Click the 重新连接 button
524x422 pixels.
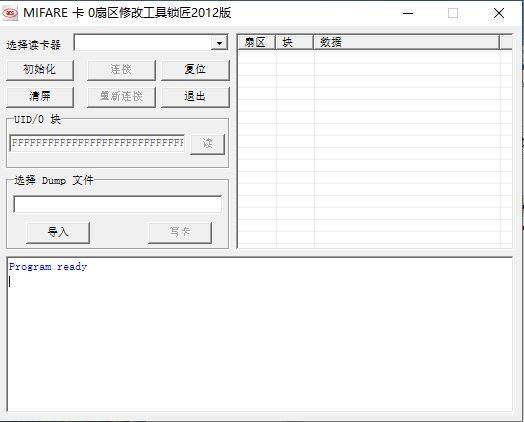(121, 97)
